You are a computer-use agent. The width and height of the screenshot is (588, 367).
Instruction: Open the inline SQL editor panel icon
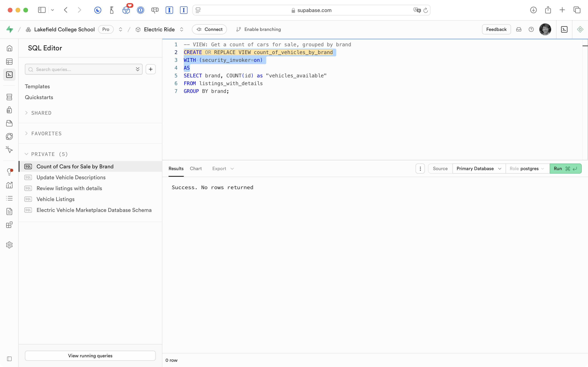pos(564,29)
